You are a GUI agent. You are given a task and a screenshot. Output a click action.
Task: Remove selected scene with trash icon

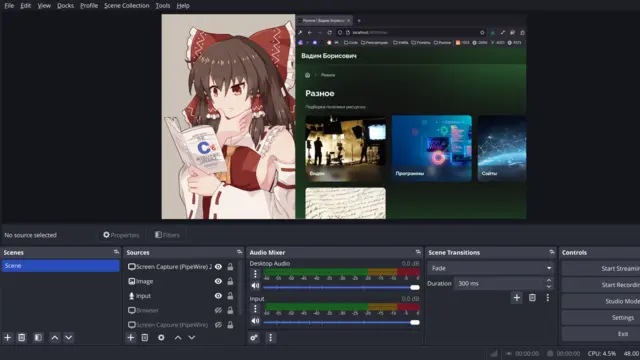tap(22, 338)
